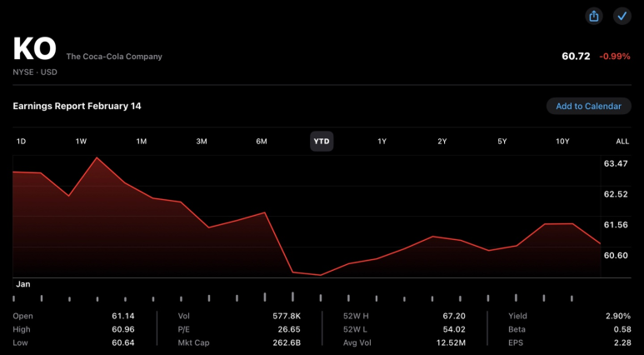Click the Mkt Cap value 262.6B

tap(287, 342)
